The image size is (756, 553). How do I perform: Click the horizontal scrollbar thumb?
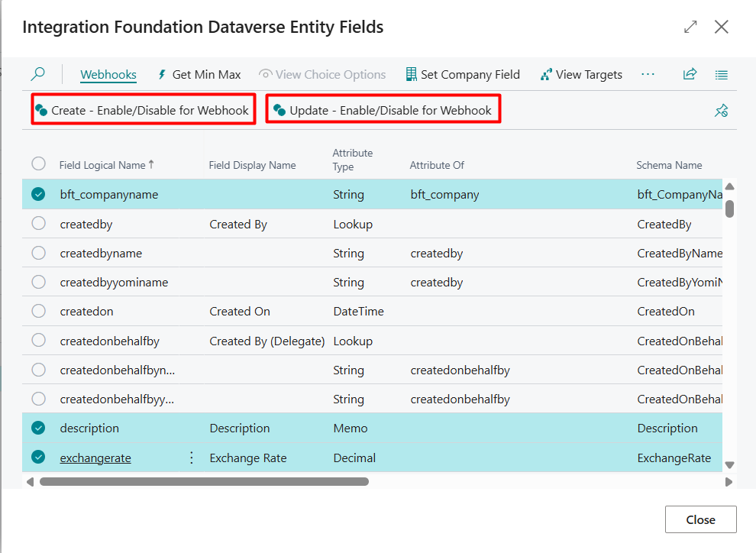[x=204, y=482]
